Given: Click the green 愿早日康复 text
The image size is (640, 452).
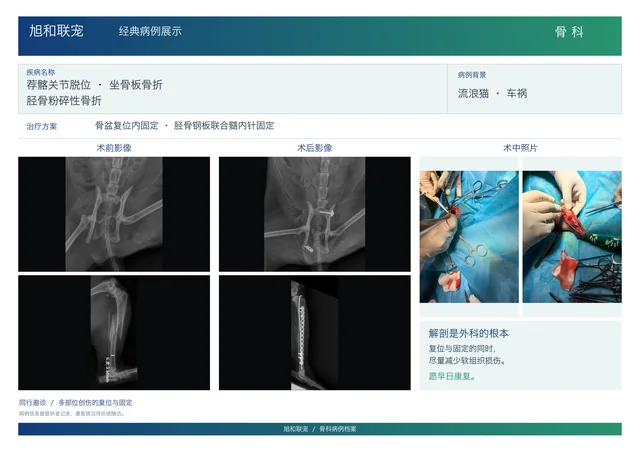Looking at the screenshot, I should pyautogui.click(x=452, y=376).
